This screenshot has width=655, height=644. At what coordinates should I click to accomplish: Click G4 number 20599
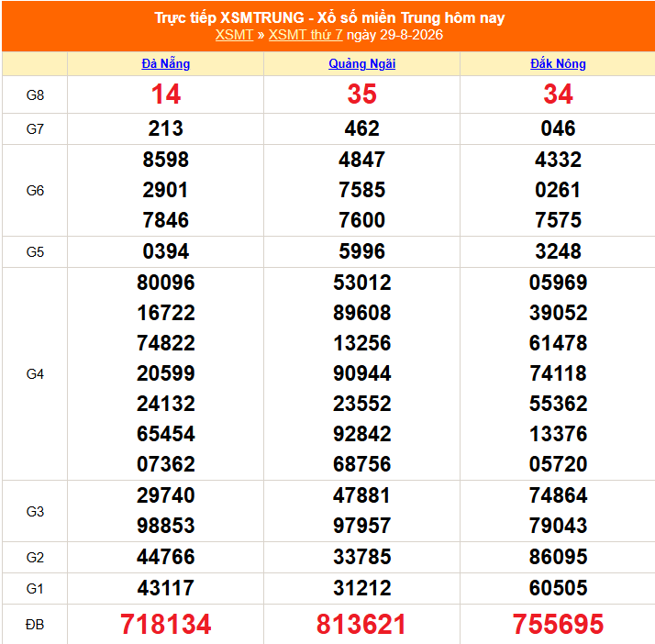pos(166,373)
